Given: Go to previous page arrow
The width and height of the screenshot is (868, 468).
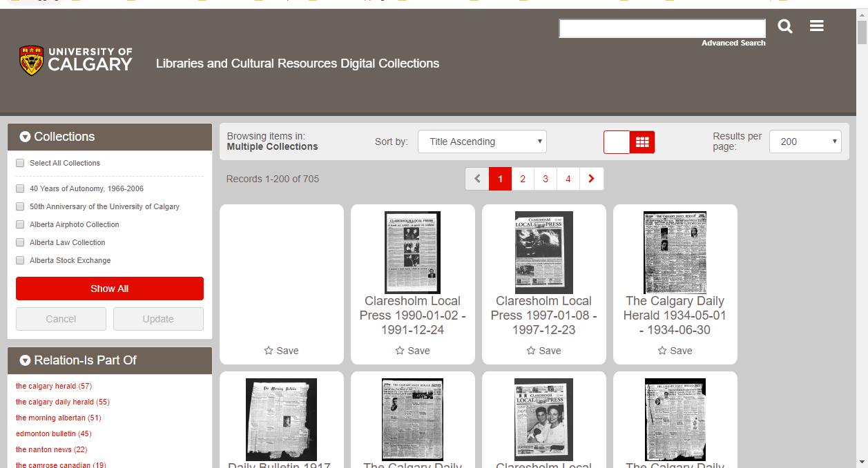Looking at the screenshot, I should 477,179.
